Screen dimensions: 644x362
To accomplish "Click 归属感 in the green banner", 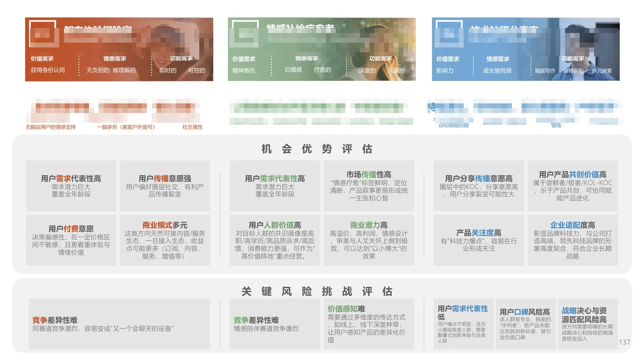I will pyautogui.click(x=293, y=70).
